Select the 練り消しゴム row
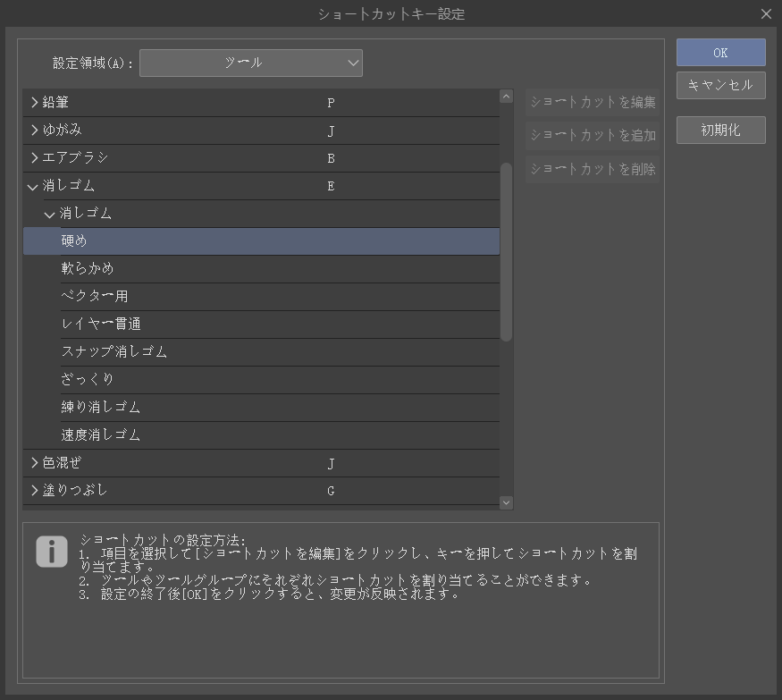782x700 pixels. point(261,407)
